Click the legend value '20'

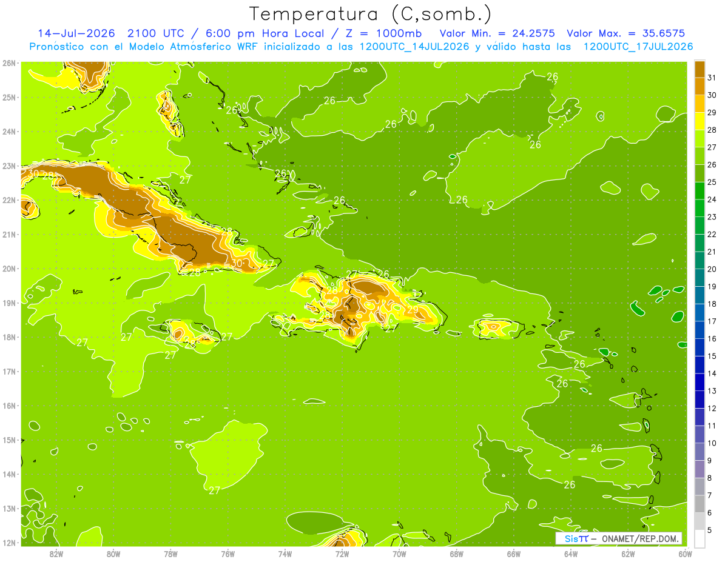pos(712,269)
